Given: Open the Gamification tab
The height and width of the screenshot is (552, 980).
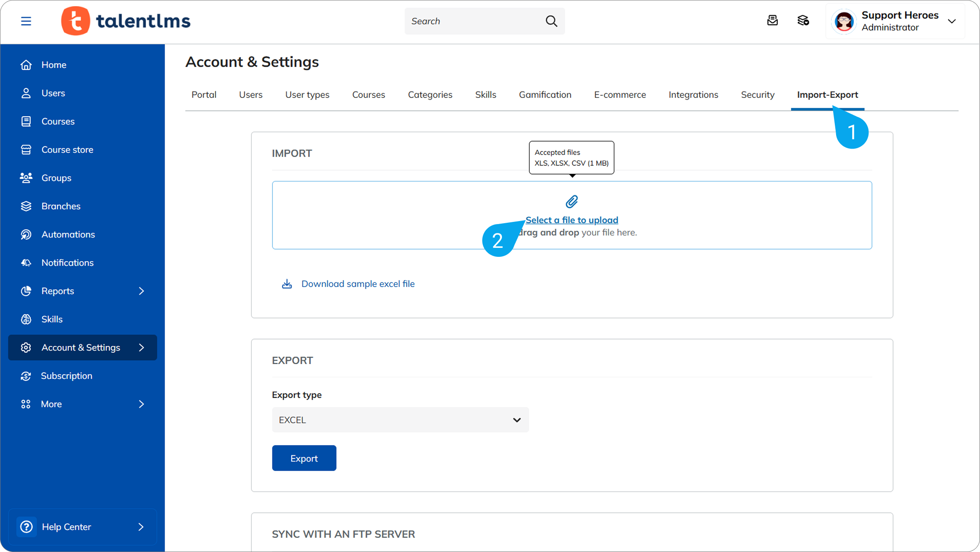Looking at the screenshot, I should (x=545, y=95).
